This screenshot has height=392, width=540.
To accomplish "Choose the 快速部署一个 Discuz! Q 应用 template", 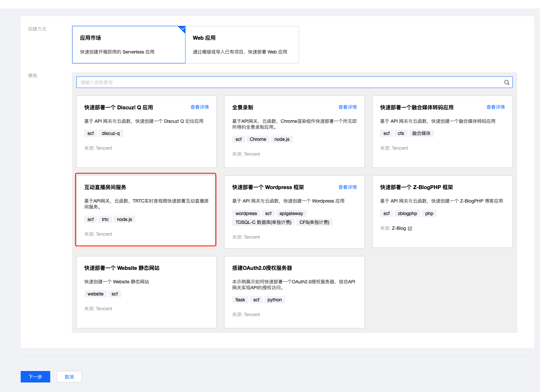I will click(146, 132).
